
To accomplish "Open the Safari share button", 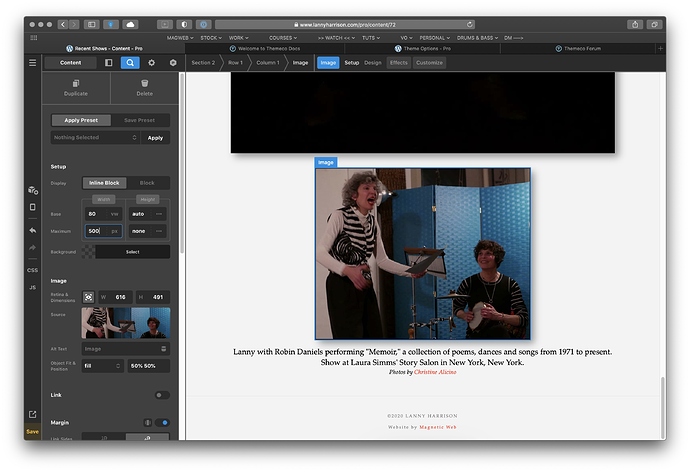I will (x=635, y=25).
